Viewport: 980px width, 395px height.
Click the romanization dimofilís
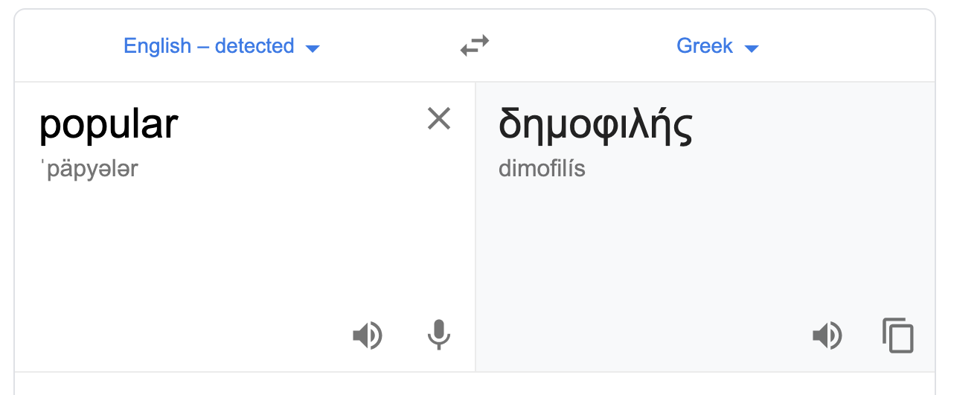click(x=542, y=169)
